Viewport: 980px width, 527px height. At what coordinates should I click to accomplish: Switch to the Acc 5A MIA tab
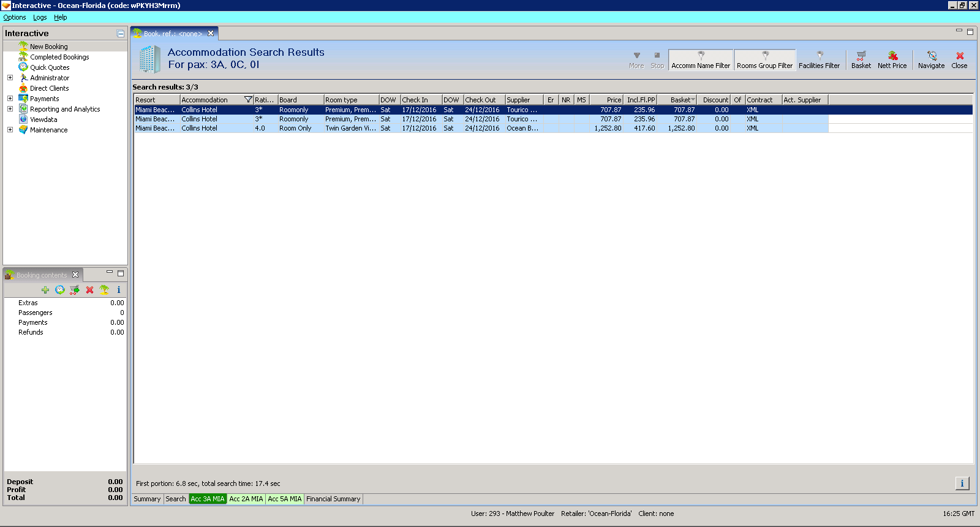coord(285,499)
